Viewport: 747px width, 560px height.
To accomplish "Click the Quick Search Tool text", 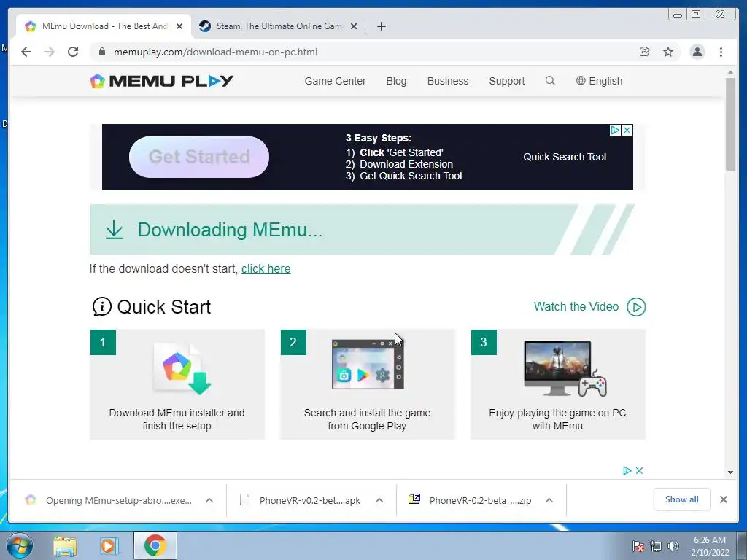I will (565, 157).
